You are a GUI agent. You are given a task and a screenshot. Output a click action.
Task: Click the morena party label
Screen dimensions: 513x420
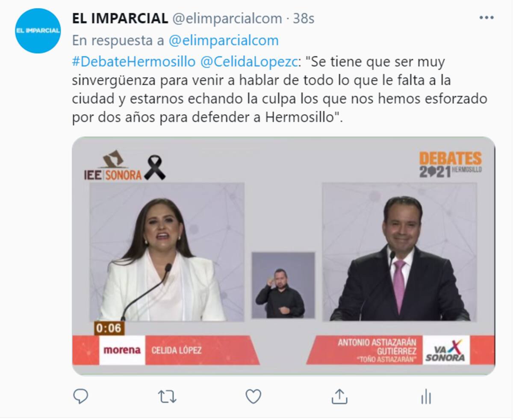122,350
